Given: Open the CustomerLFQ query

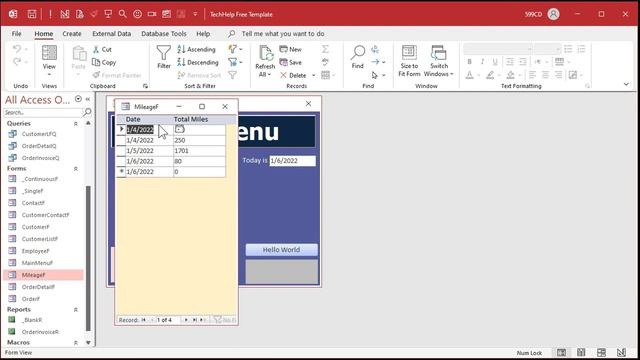Looking at the screenshot, I should (x=39, y=134).
